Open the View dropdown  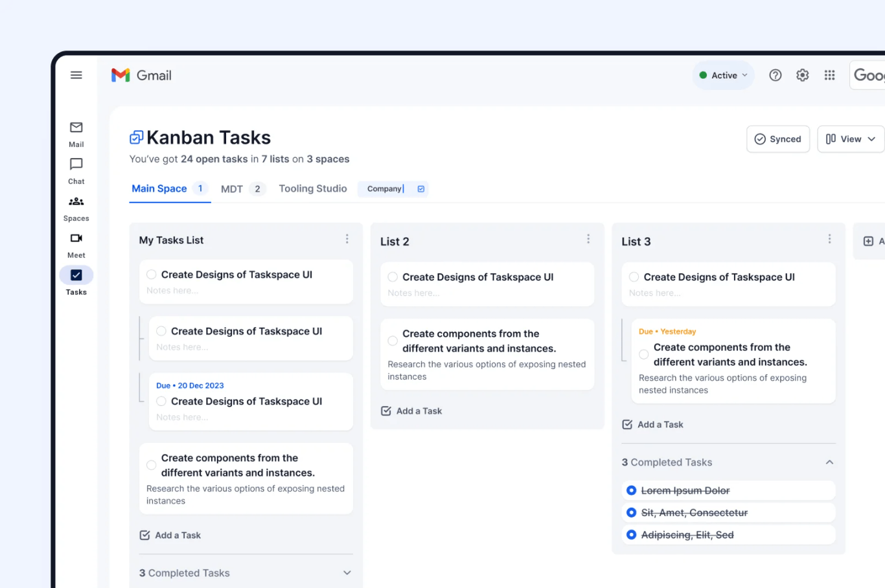[851, 139]
